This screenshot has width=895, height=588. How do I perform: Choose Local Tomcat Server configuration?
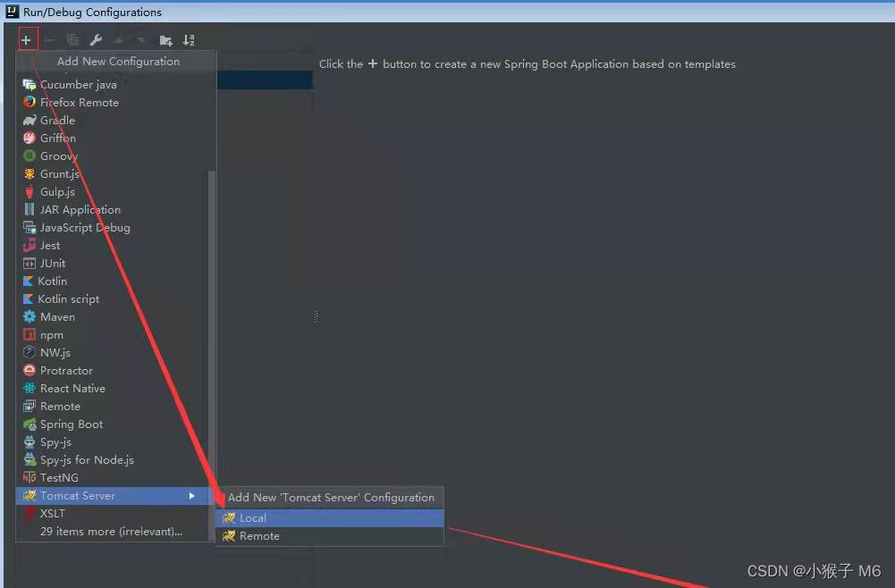tap(329, 517)
